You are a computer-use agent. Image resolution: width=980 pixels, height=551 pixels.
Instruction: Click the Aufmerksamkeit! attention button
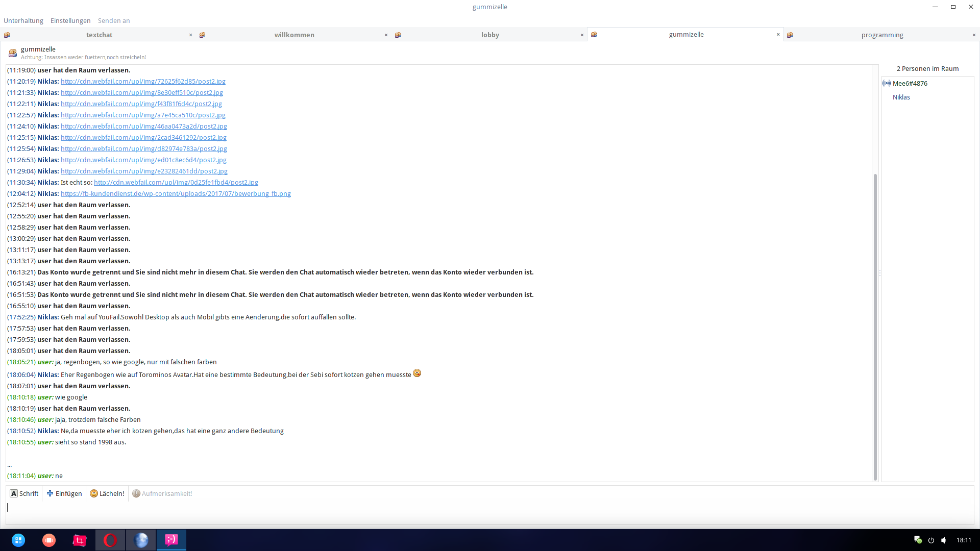tap(162, 493)
